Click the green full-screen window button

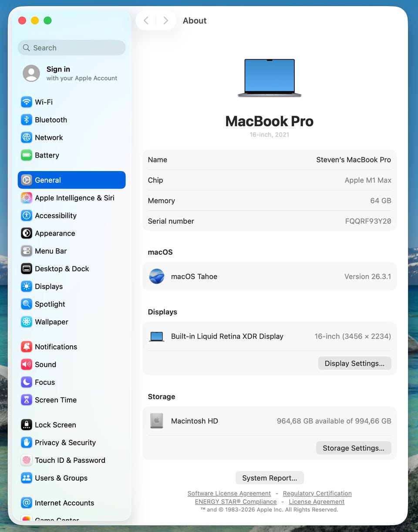coord(48,20)
